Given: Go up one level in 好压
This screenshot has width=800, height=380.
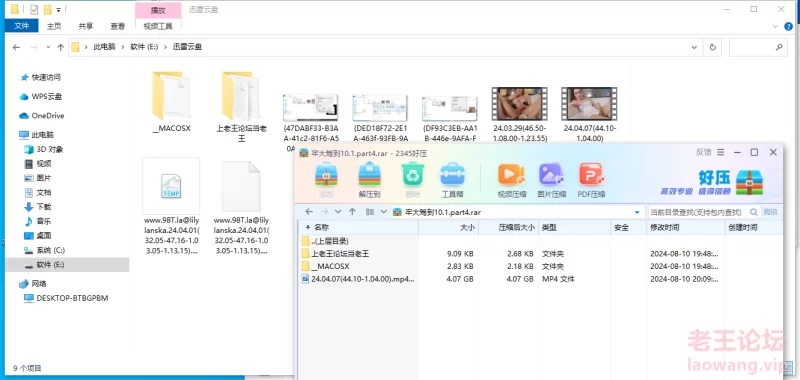Looking at the screenshot, I should point(352,212).
